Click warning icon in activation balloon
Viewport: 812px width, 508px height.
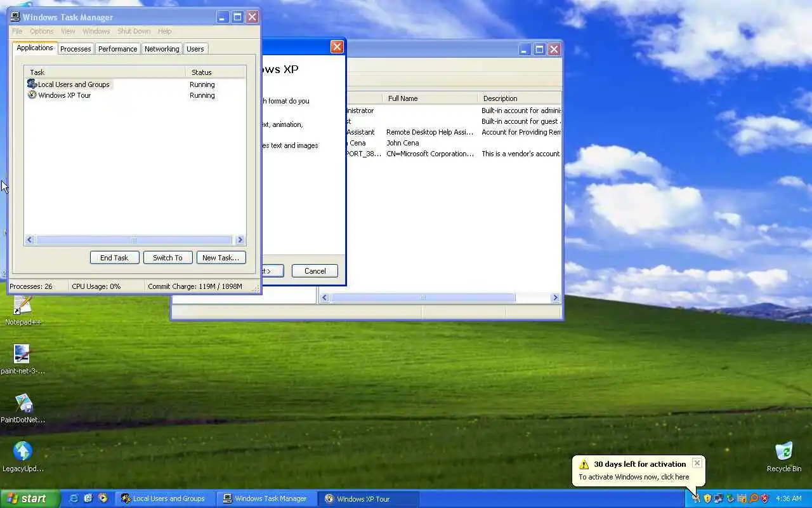pos(584,464)
